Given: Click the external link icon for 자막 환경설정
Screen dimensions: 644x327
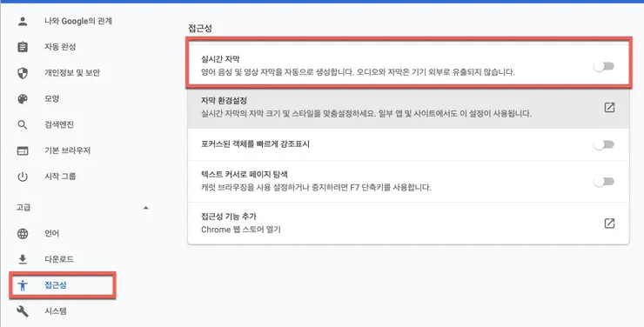Looking at the screenshot, I should click(x=609, y=108).
